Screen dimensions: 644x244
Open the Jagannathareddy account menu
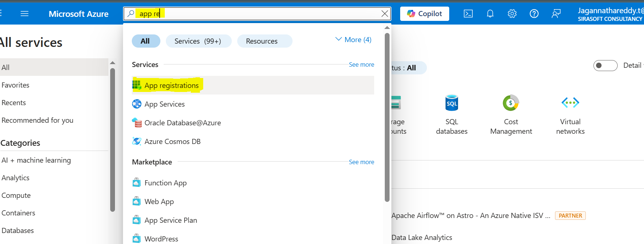click(x=610, y=14)
